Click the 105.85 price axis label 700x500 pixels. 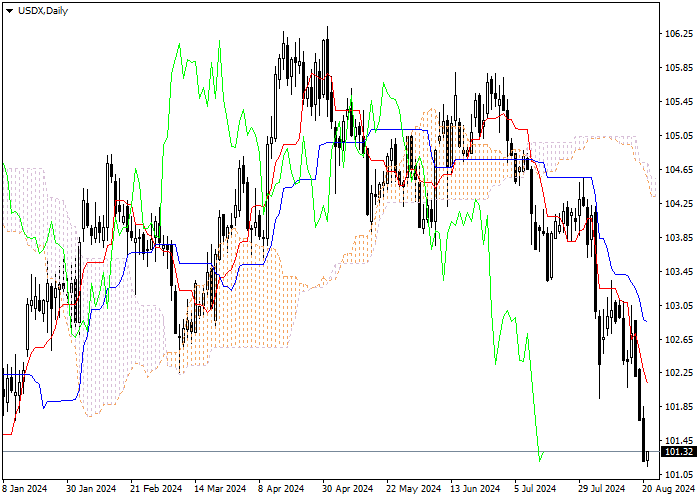[x=679, y=68]
